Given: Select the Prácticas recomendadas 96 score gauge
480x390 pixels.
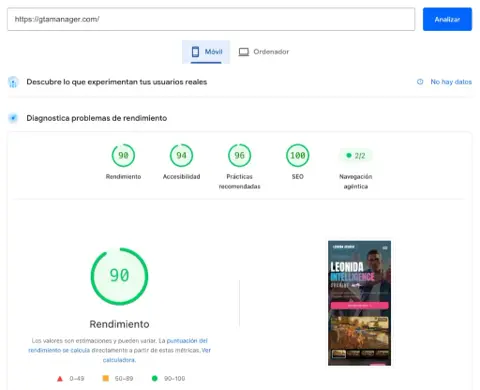Looking at the screenshot, I should [239, 155].
